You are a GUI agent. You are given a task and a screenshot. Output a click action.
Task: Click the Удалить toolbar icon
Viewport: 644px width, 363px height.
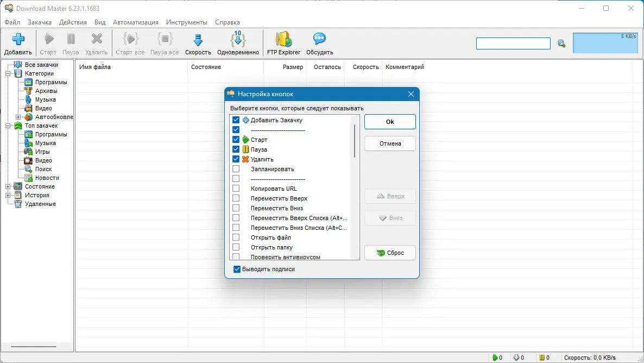click(97, 43)
